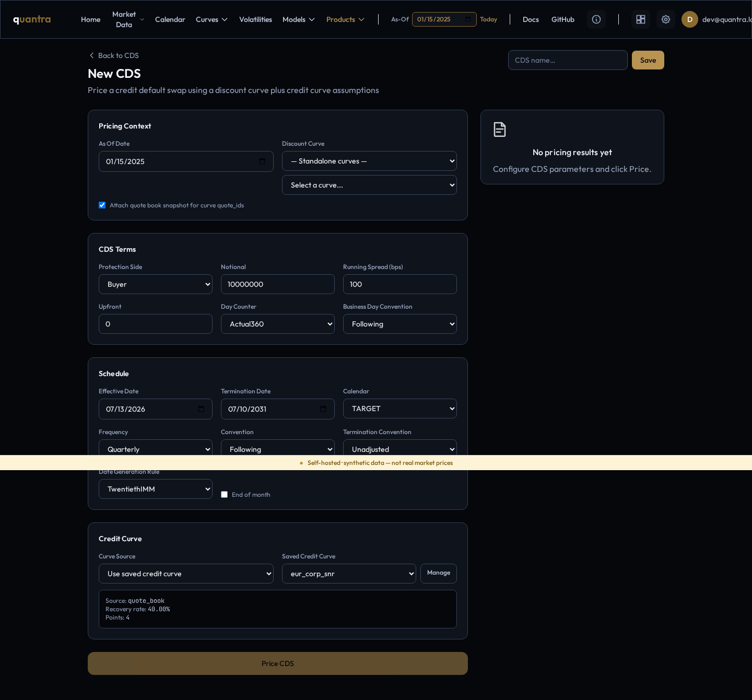Open the Curve Source dropdown
Image resolution: width=752 pixels, height=700 pixels.
pos(186,574)
